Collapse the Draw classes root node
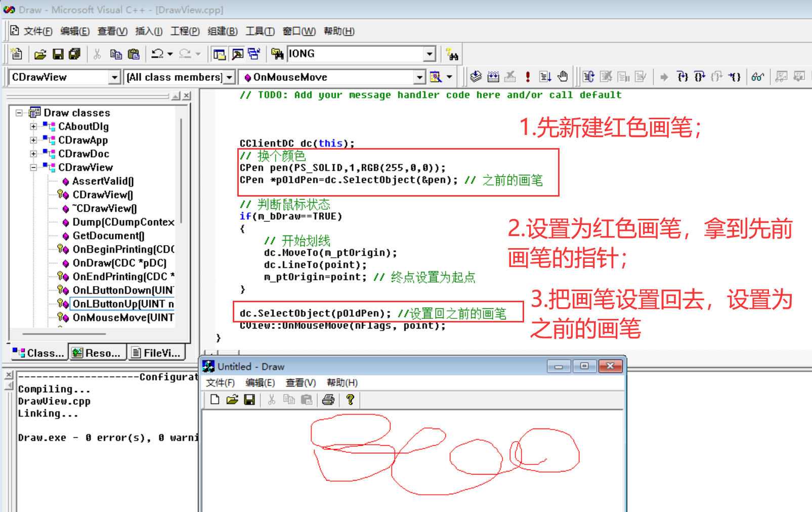Screen dimensions: 812x512 click(x=19, y=113)
